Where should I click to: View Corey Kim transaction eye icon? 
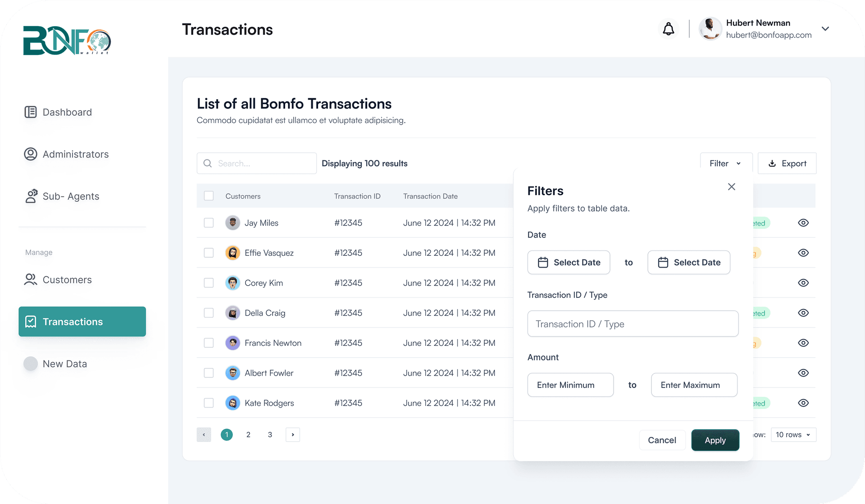coord(803,283)
